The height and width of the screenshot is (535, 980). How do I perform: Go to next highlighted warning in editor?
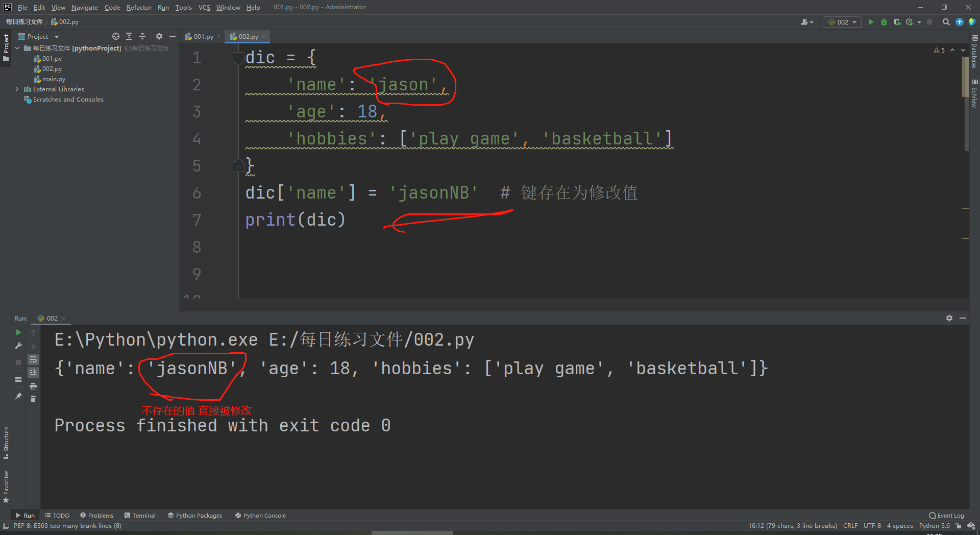coord(963,50)
